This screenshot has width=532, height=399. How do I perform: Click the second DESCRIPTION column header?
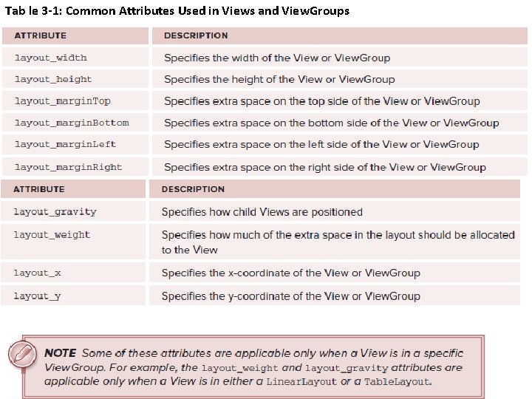[x=193, y=189]
